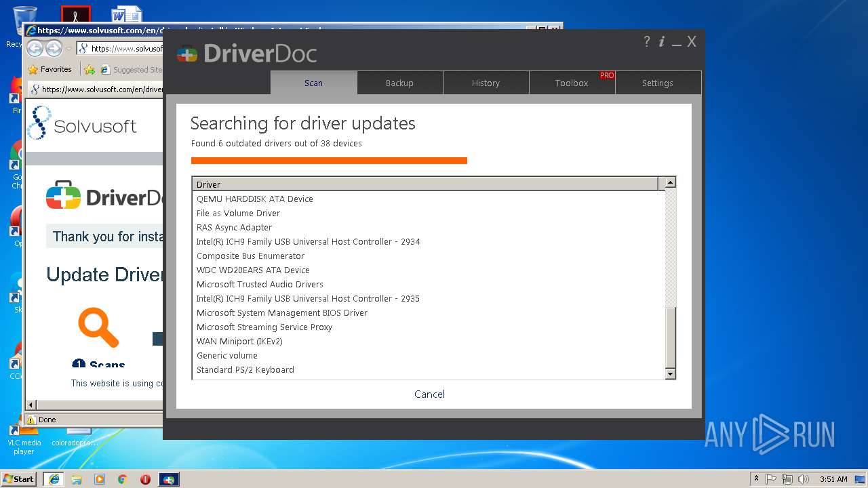
Task: Open Windows Explorer folder taskbar icon
Action: tap(77, 479)
